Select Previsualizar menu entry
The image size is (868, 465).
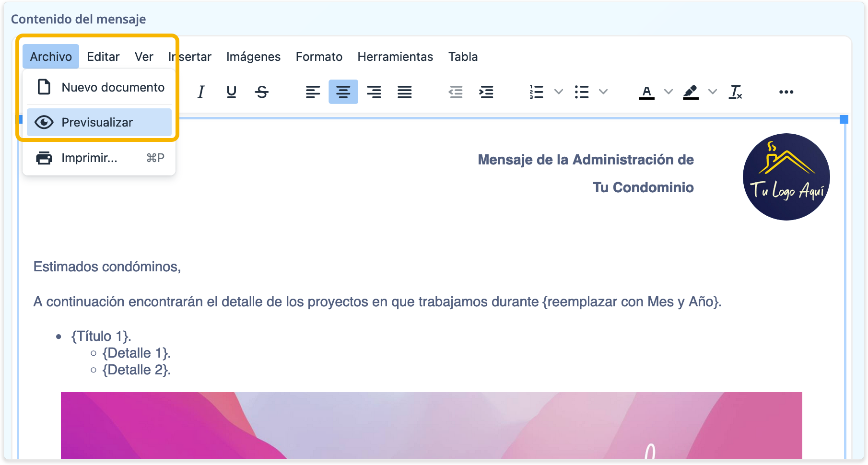click(99, 122)
